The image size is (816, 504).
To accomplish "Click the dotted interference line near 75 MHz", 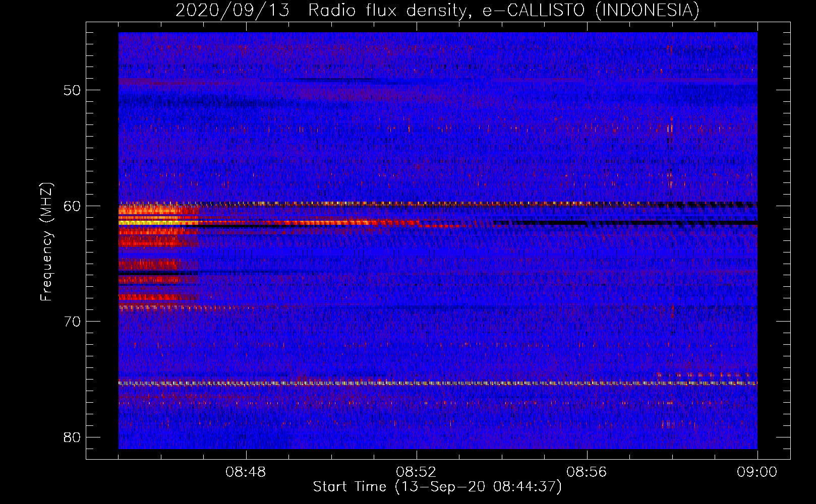I will 438,384.
